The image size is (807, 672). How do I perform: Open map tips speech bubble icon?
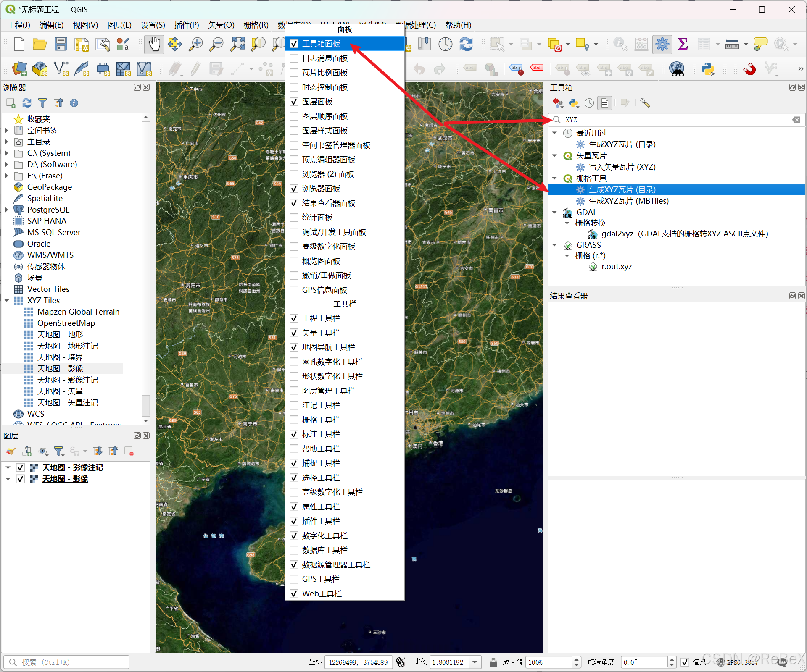(x=760, y=44)
